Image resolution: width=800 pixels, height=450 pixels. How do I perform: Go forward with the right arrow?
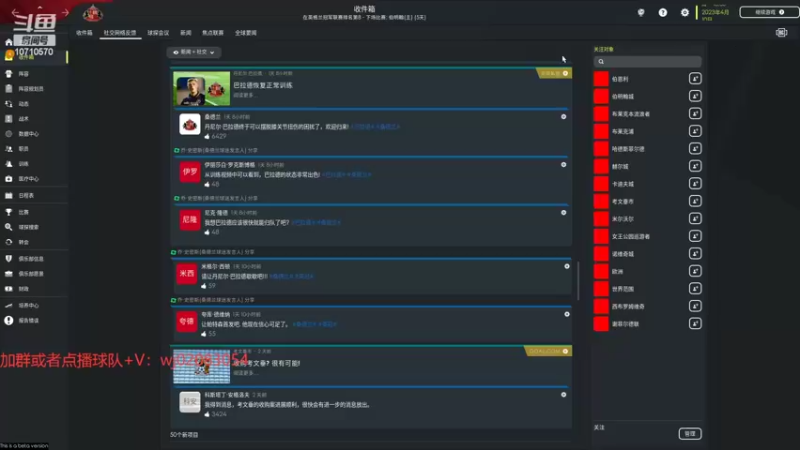click(65, 12)
